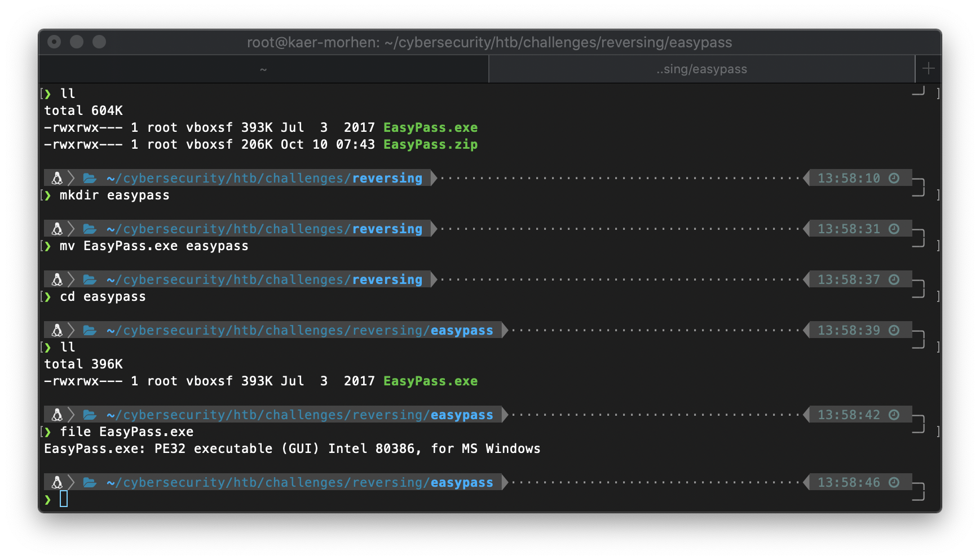980x560 pixels.
Task: Click the timestamp 13:58:42
Action: click(x=849, y=415)
